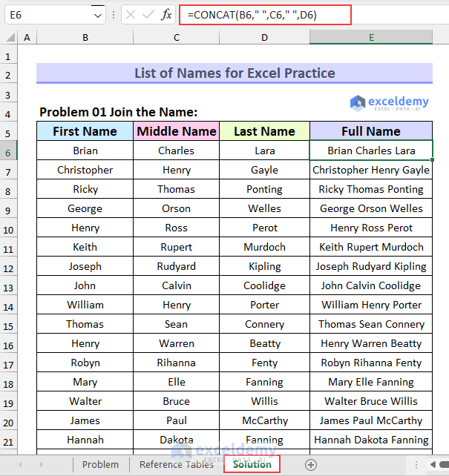The height and width of the screenshot is (476, 449).
Task: Select cell 'Ricky Thomas Ponting'
Action: (x=371, y=189)
